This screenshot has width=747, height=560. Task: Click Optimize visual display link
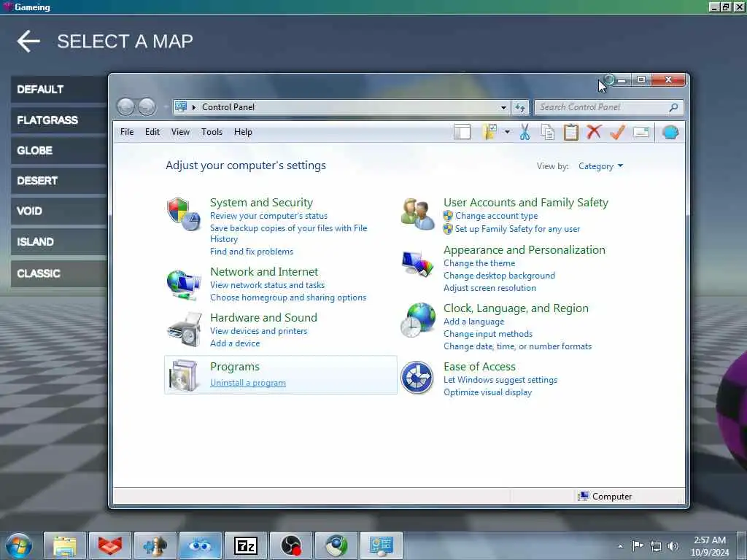tap(487, 392)
